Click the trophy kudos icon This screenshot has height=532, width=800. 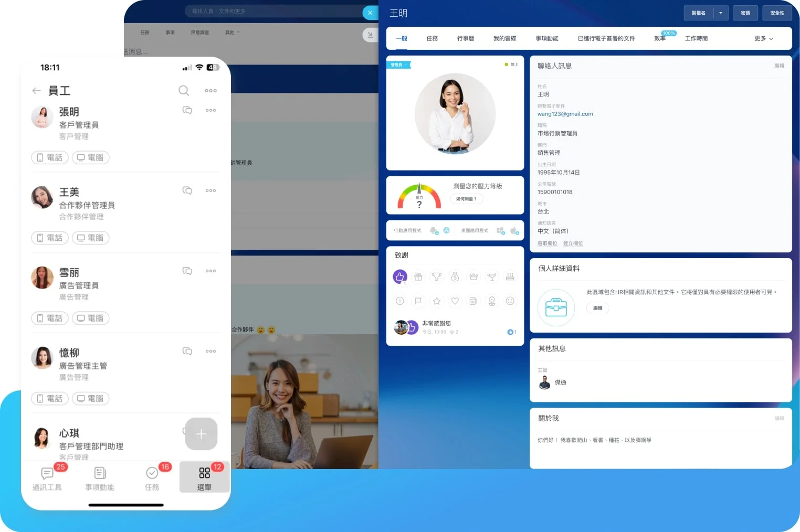pos(437,276)
